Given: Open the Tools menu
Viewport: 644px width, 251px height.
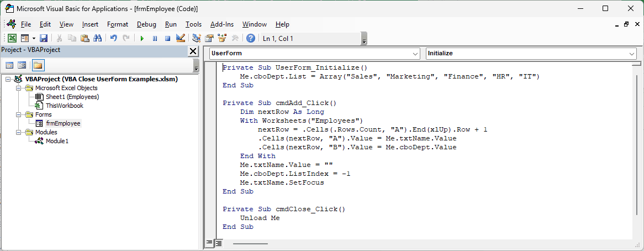Looking at the screenshot, I should tap(193, 24).
